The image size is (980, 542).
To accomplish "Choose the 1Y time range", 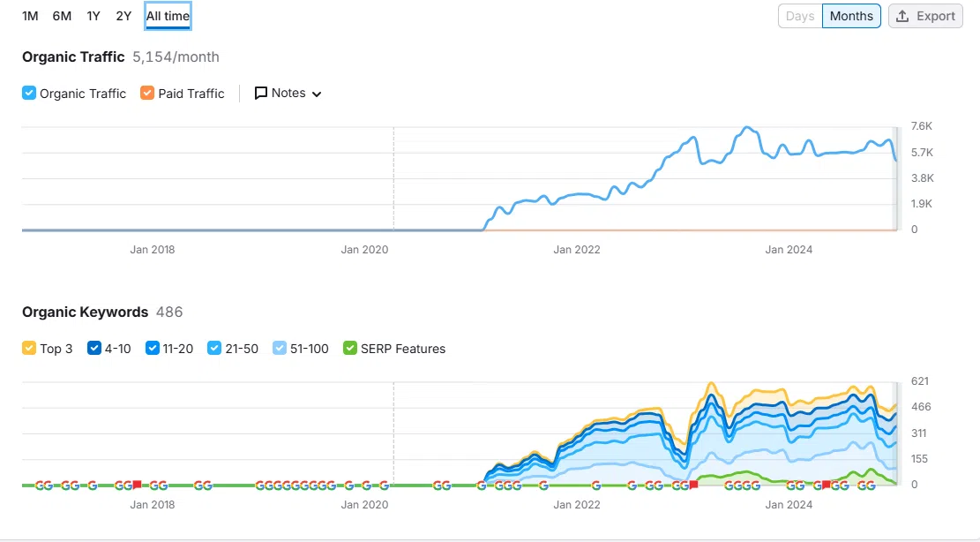I will [94, 16].
